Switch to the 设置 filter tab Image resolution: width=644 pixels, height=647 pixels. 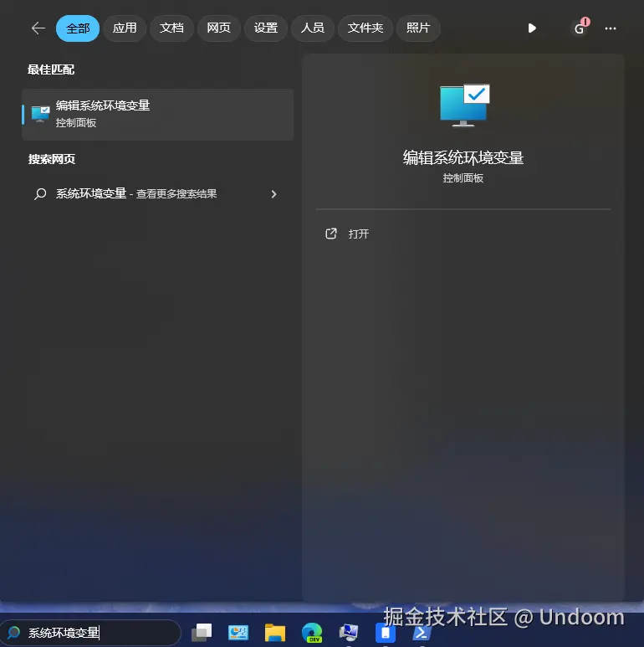[265, 28]
